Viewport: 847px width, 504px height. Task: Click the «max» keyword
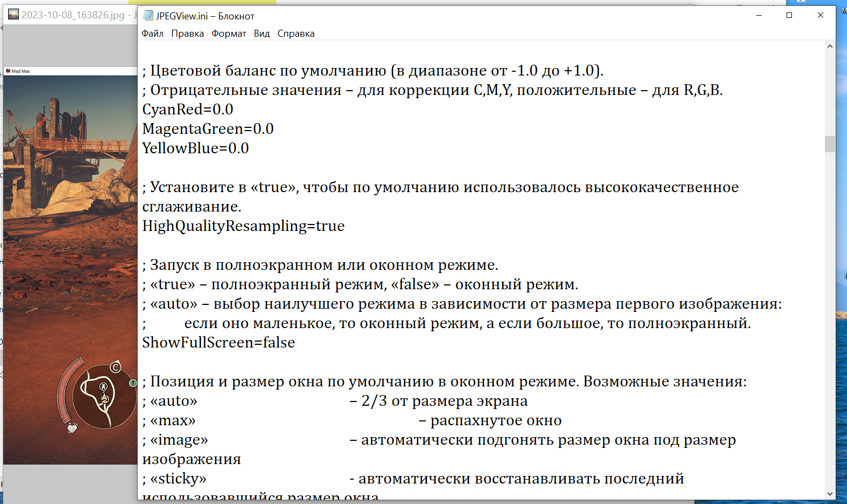[x=173, y=420]
